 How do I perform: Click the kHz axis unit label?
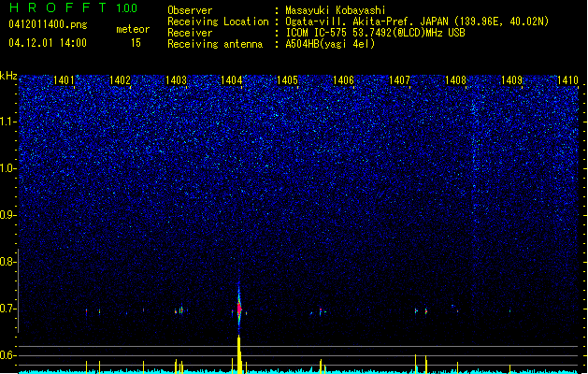(x=8, y=76)
